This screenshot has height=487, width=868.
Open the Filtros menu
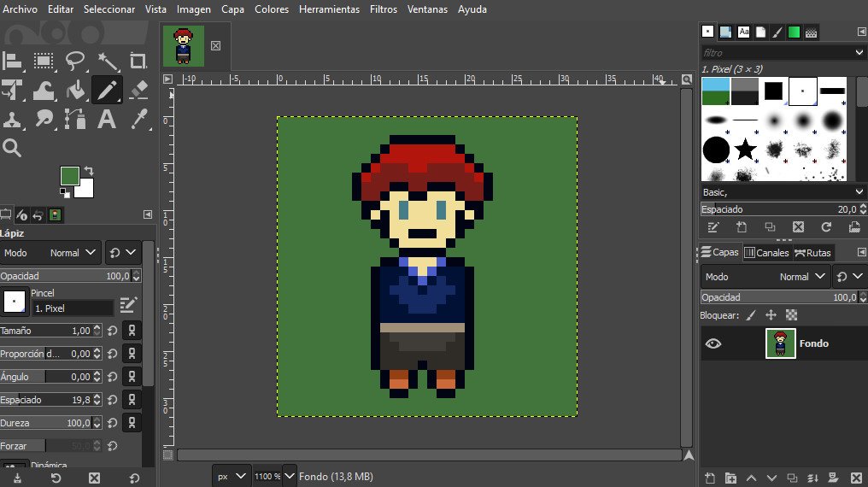click(x=383, y=9)
